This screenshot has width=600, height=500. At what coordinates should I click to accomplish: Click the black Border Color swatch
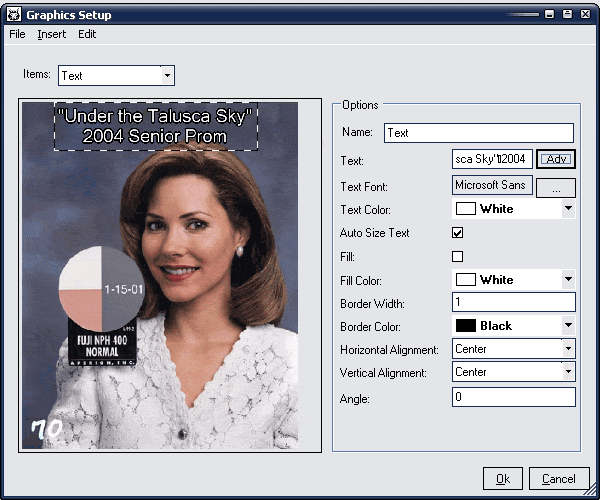(x=466, y=326)
